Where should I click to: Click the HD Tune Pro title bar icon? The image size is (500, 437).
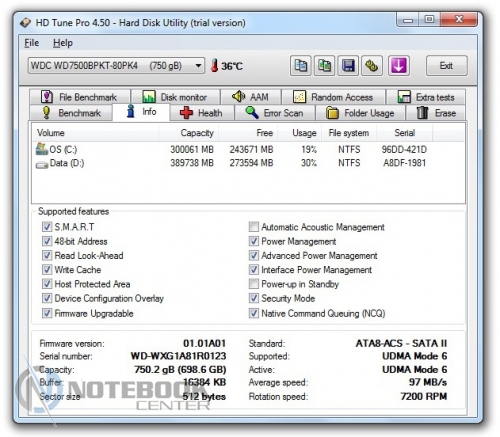pos(26,23)
